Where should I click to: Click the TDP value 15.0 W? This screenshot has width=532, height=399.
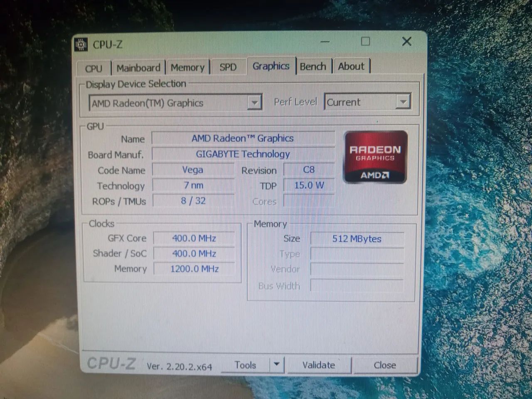click(x=309, y=185)
